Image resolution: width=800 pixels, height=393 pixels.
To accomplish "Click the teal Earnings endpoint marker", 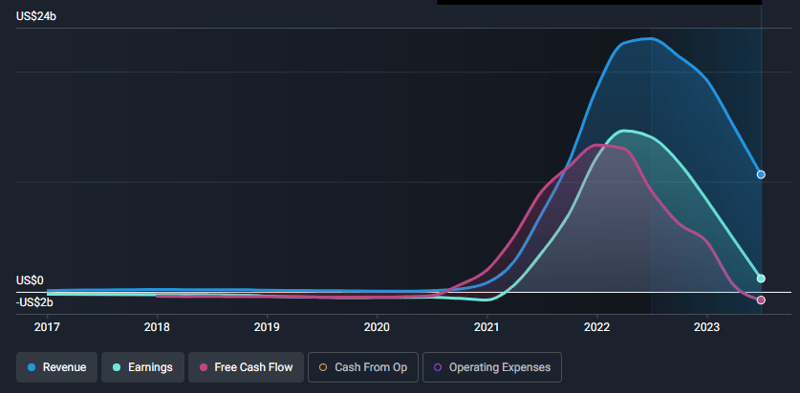I will click(761, 278).
